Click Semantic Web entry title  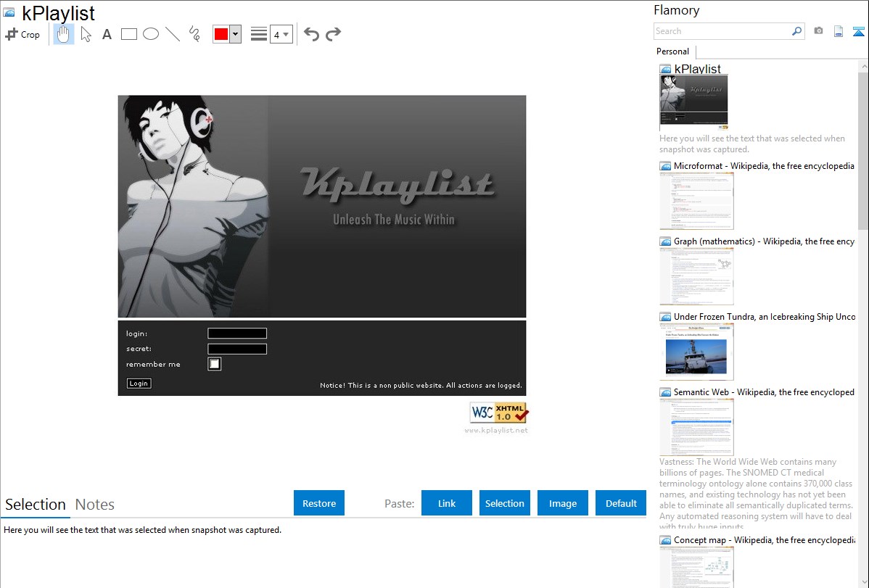point(764,392)
